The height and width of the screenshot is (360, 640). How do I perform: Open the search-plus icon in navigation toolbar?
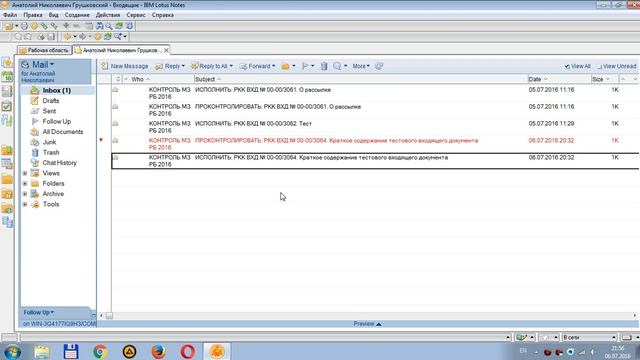[x=118, y=37]
